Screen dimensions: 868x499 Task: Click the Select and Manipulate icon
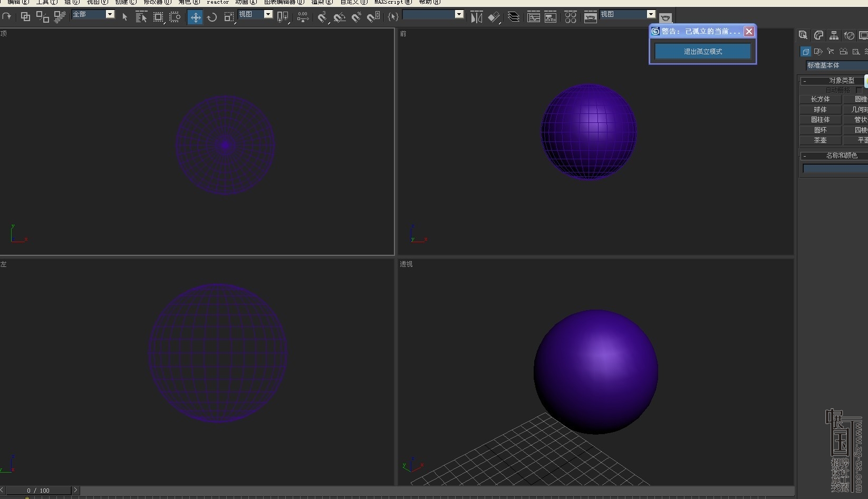(303, 17)
